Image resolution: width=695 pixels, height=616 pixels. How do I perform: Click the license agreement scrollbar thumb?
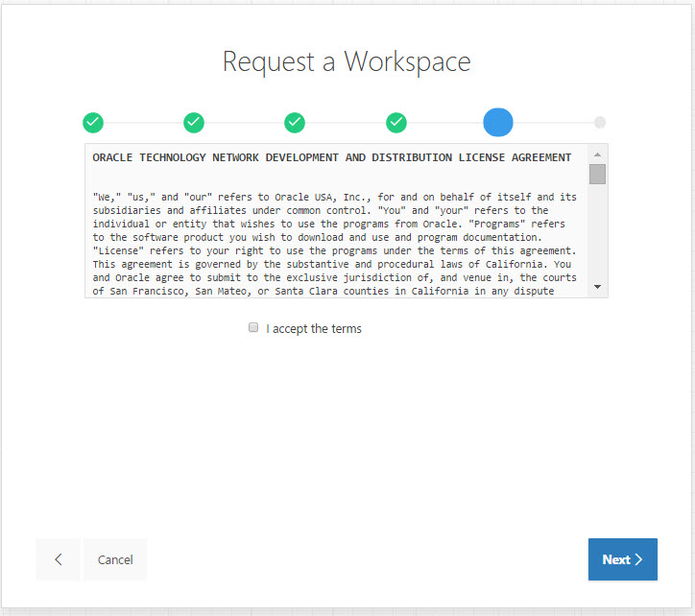click(x=597, y=174)
